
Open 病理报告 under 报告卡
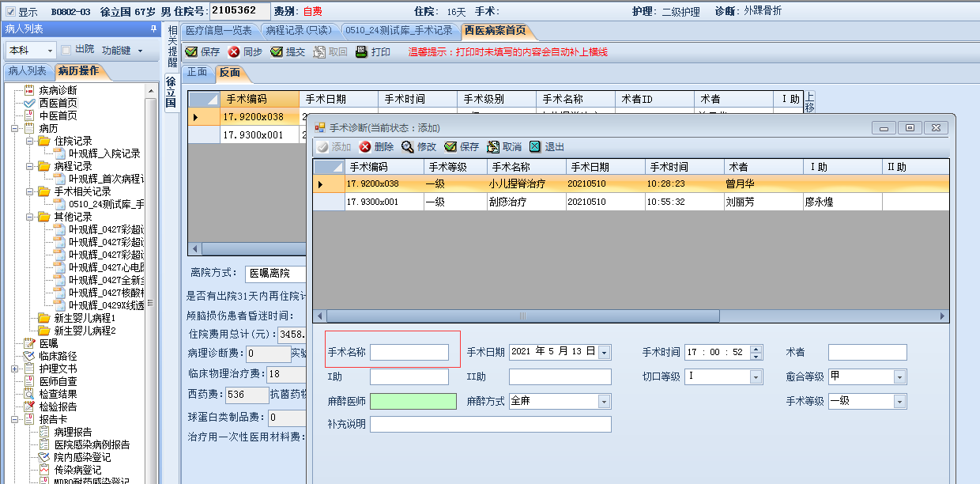[73, 432]
